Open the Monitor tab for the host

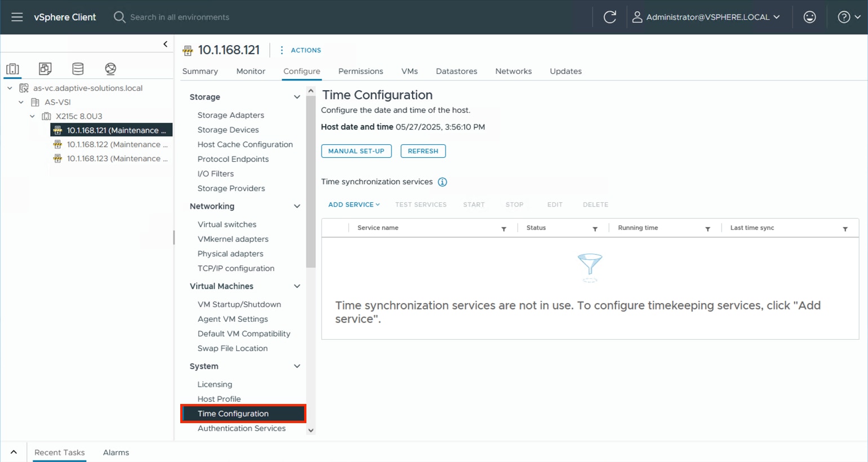250,71
